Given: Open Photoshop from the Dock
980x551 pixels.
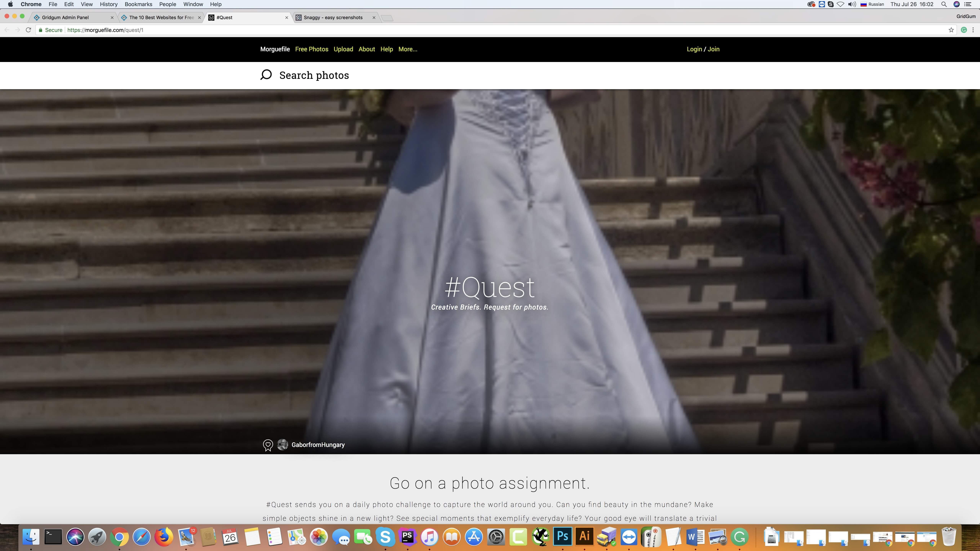Looking at the screenshot, I should pyautogui.click(x=562, y=537).
